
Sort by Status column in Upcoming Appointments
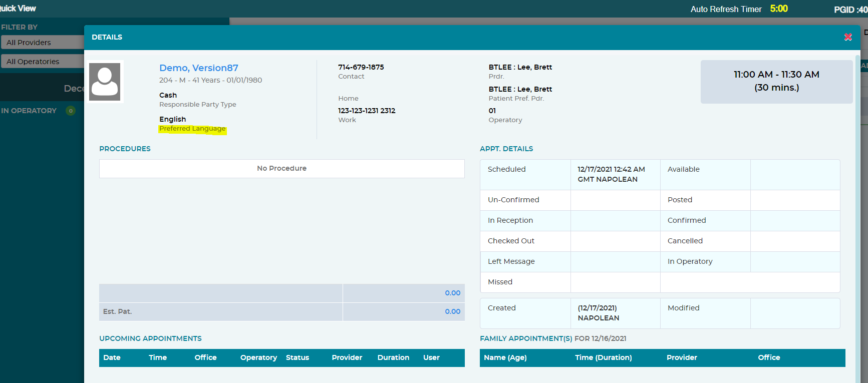tap(298, 357)
